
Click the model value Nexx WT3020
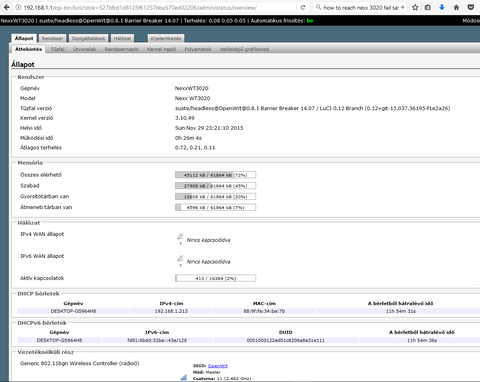coord(192,98)
